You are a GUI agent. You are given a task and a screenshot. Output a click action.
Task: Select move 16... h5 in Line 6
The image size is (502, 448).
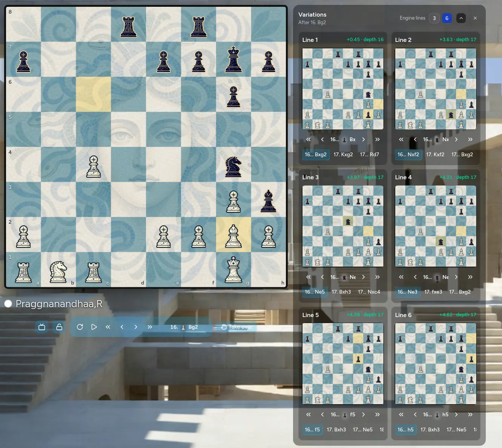405,430
